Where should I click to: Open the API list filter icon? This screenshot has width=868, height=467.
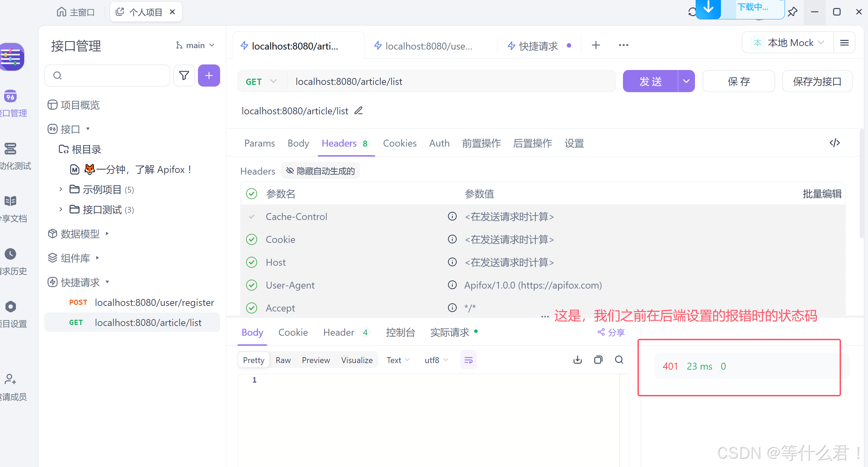(184, 75)
